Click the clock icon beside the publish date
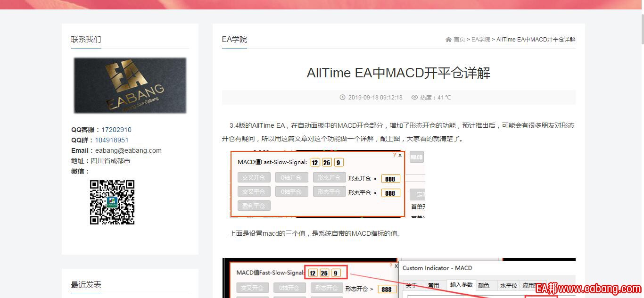 343,98
